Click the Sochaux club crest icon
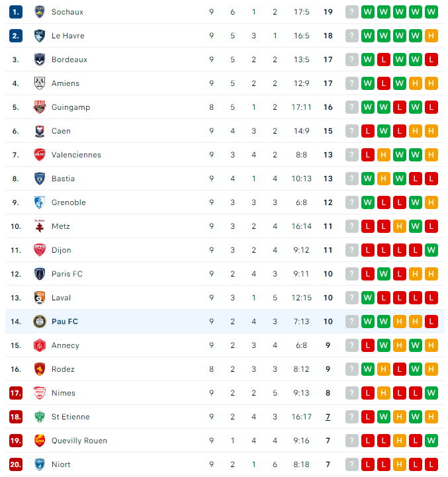 (x=40, y=12)
